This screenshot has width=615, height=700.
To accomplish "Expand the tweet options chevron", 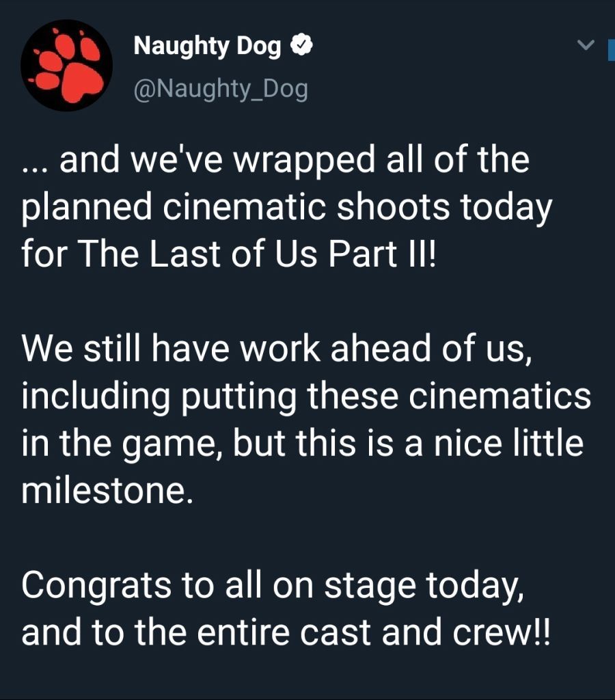I will point(586,44).
